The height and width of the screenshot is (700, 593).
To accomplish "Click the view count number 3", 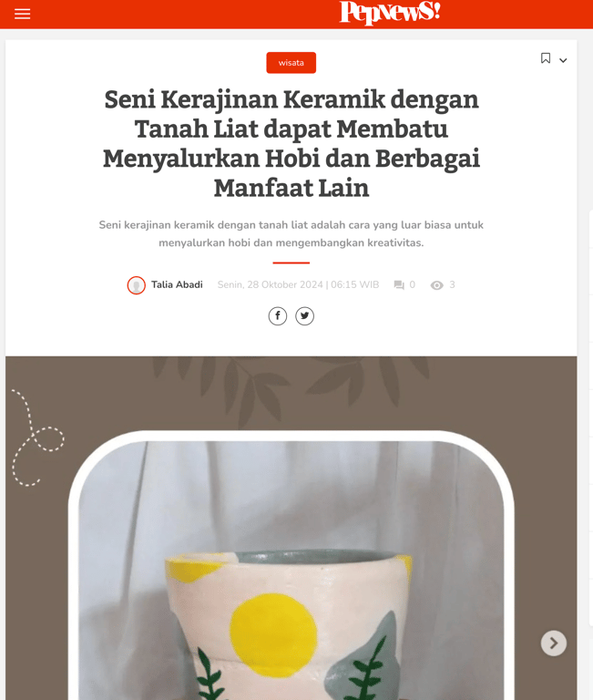I will [x=452, y=284].
